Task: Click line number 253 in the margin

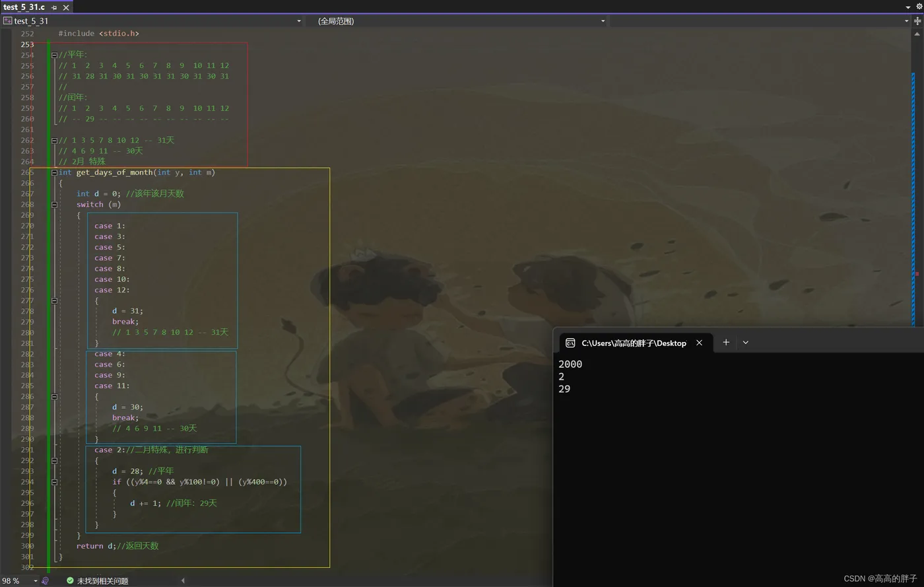Action: tap(27, 44)
